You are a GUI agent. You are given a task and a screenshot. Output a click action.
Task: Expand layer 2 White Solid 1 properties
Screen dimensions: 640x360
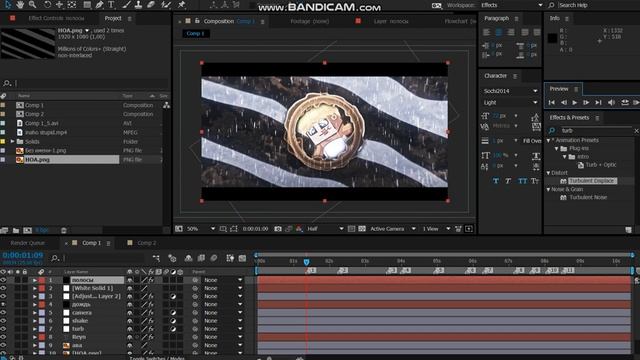tap(35, 288)
